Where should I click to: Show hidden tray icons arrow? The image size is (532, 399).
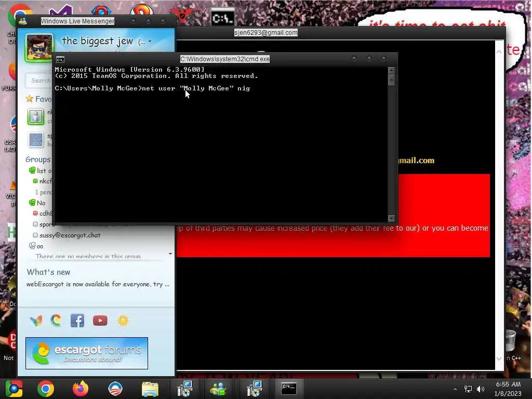(x=455, y=389)
